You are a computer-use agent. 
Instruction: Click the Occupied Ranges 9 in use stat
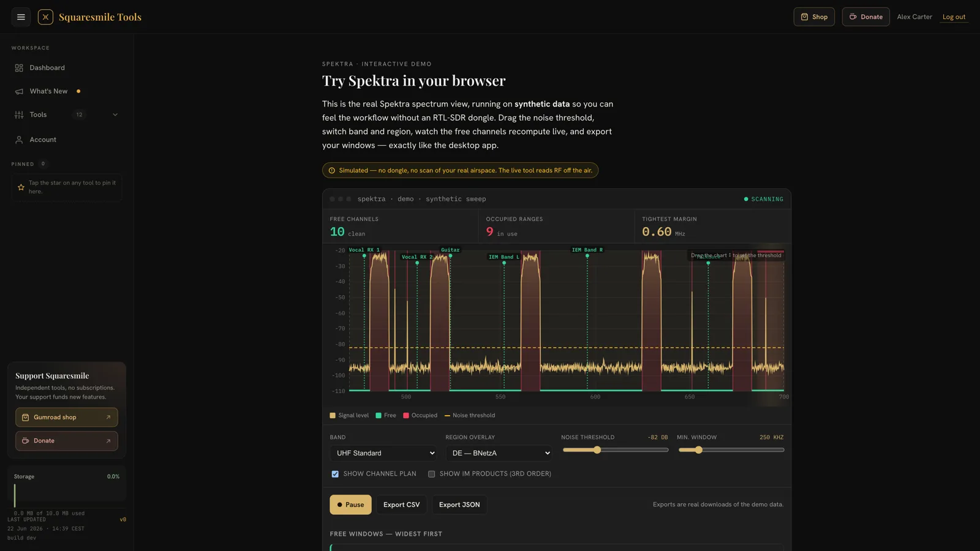(556, 226)
